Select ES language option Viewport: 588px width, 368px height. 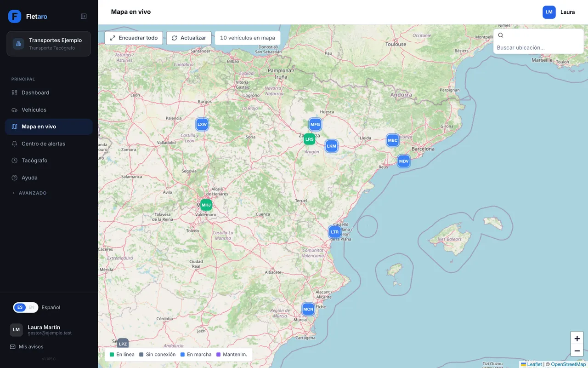point(20,307)
